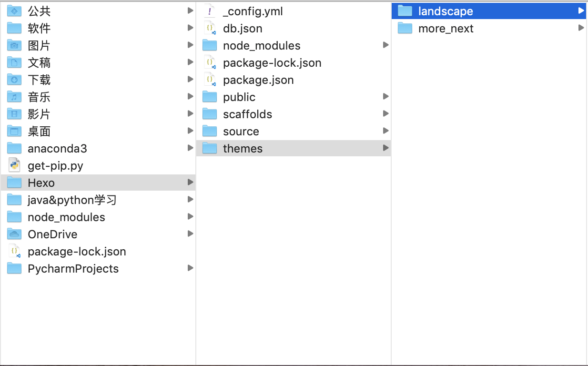Click the 桌面 desktop folder icon
This screenshot has width=588, height=366.
(15, 131)
